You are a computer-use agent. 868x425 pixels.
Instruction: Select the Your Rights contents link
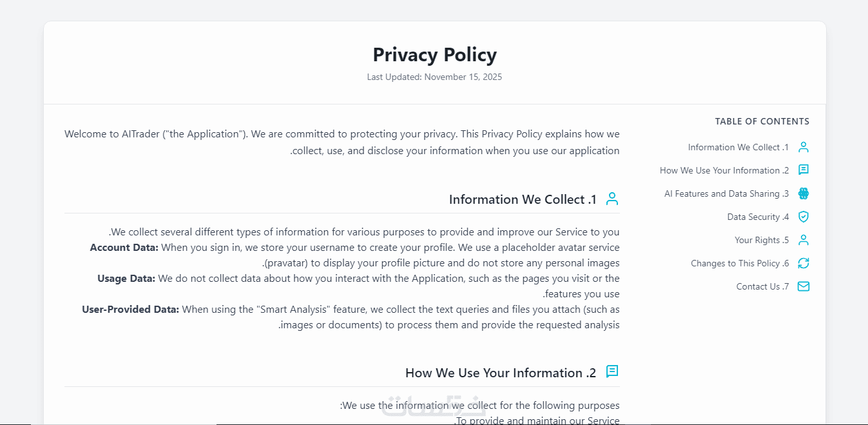(x=762, y=241)
